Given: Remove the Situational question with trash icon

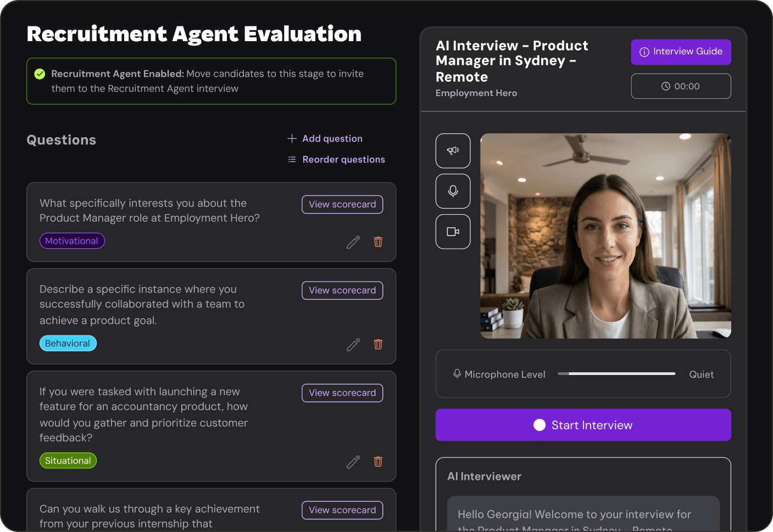Looking at the screenshot, I should click(378, 462).
